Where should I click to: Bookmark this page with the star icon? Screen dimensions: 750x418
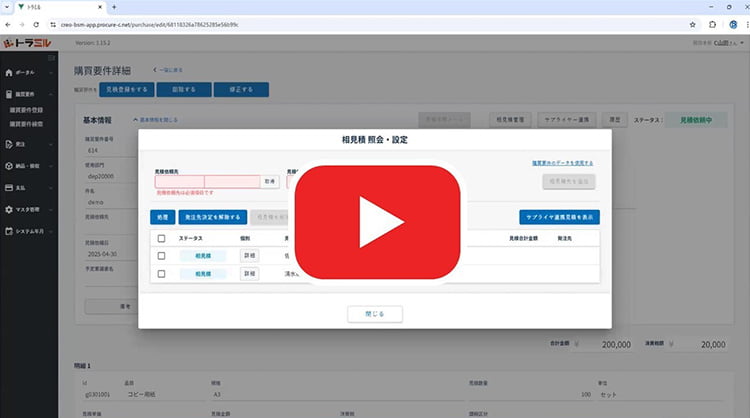[692, 24]
